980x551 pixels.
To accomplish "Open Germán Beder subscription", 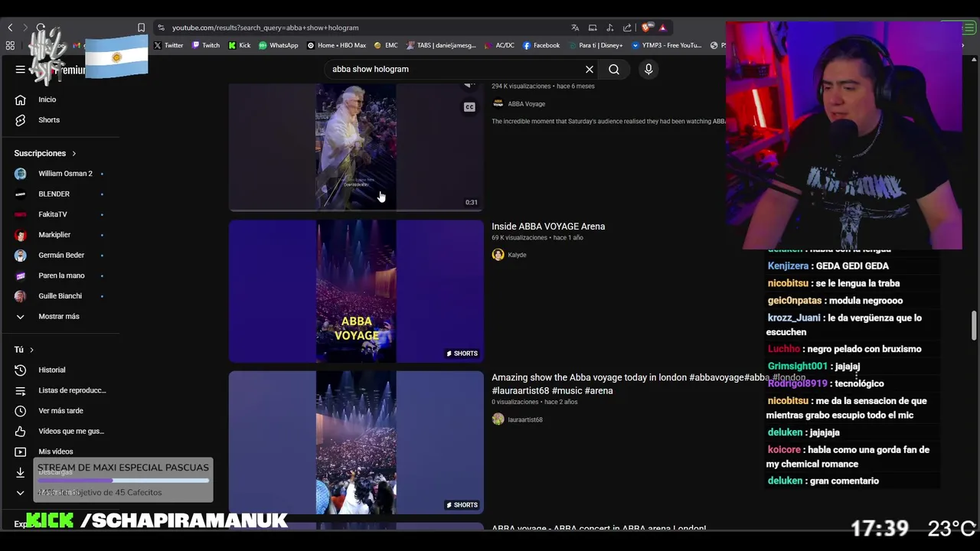I will coord(59,256).
